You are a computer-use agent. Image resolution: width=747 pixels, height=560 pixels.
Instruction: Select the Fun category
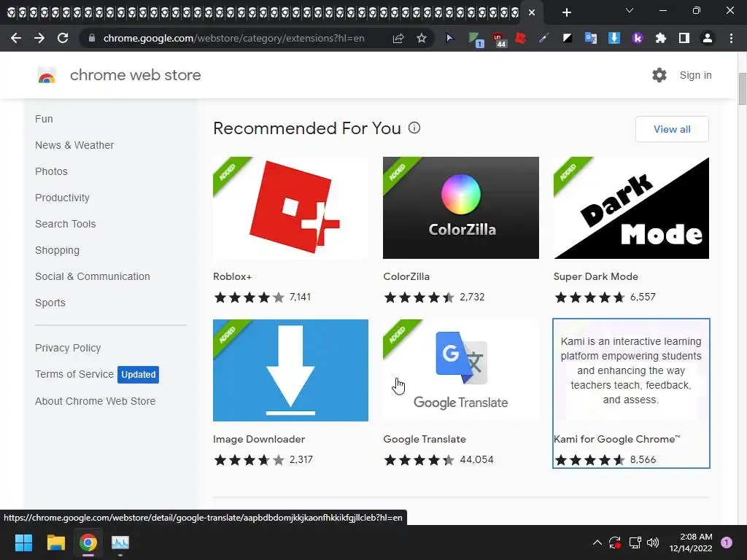44,119
